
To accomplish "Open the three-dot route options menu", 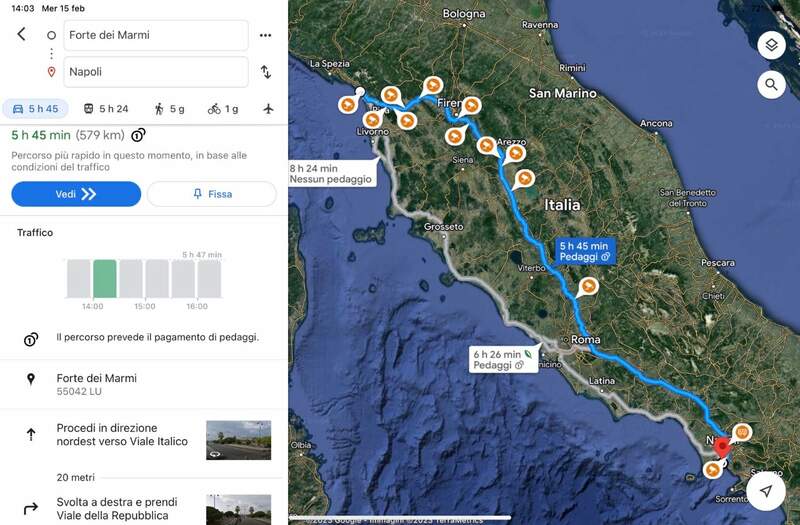I will pos(265,35).
